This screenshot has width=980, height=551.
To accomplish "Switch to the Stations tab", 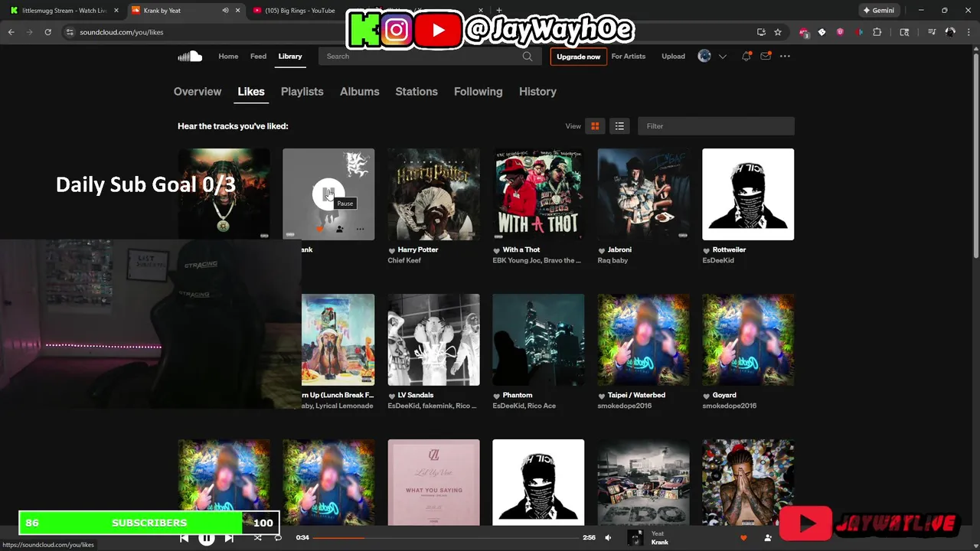I will 416,91.
